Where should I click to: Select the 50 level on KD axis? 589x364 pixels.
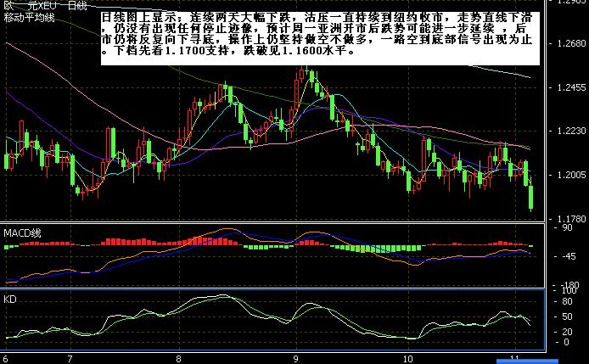567,316
